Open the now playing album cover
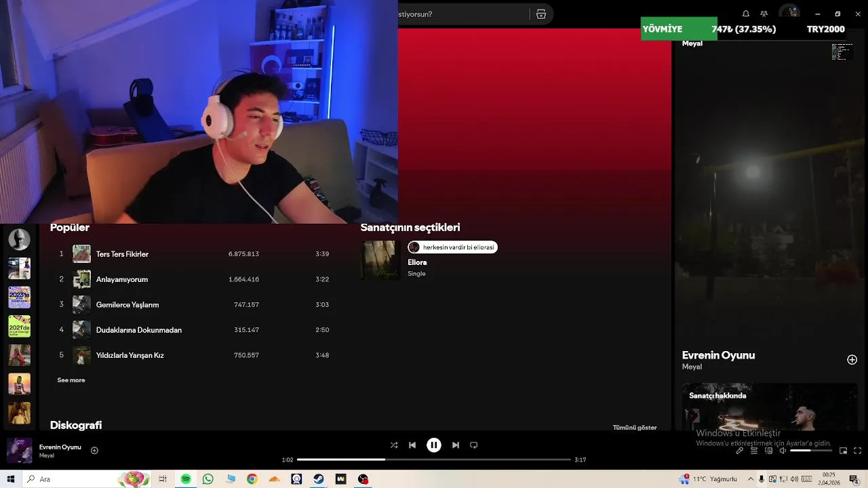The width and height of the screenshot is (868, 488). (19, 451)
